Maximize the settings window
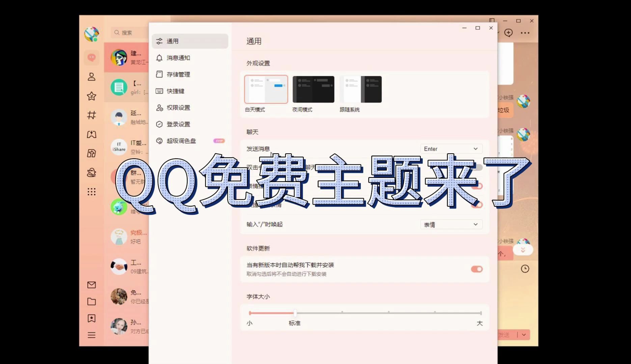Image resolution: width=631 pixels, height=364 pixels. [x=478, y=28]
